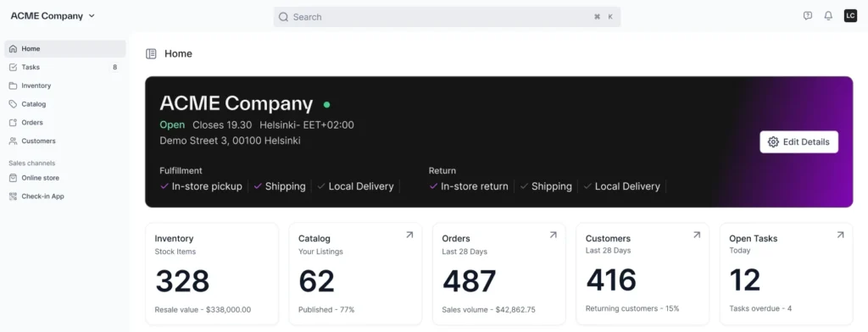This screenshot has height=332, width=868.
Task: Open Orders in sidebar
Action: (65, 122)
